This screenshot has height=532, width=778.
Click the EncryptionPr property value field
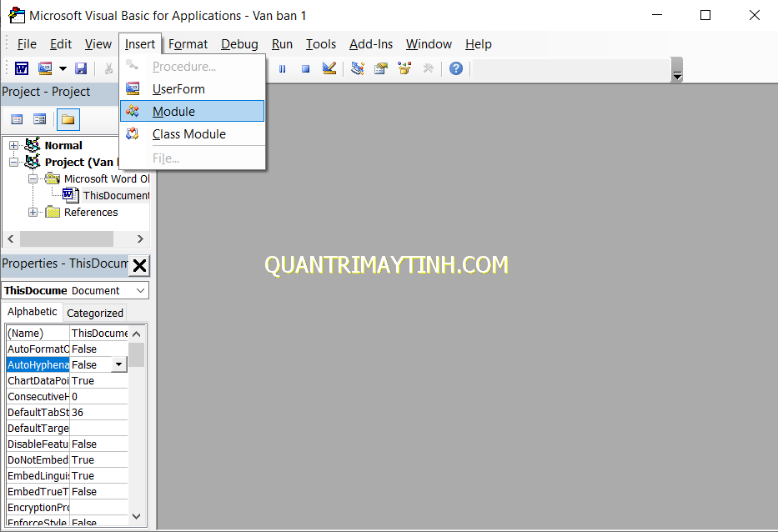98,508
